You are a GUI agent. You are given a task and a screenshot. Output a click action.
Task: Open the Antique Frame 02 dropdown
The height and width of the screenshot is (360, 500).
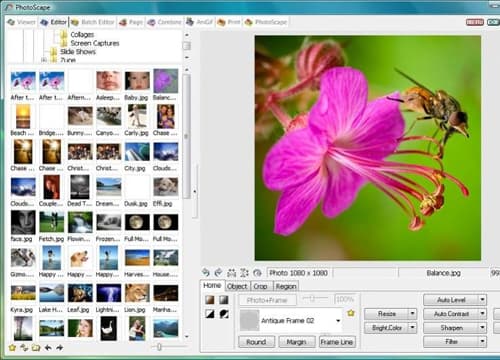[338, 321]
